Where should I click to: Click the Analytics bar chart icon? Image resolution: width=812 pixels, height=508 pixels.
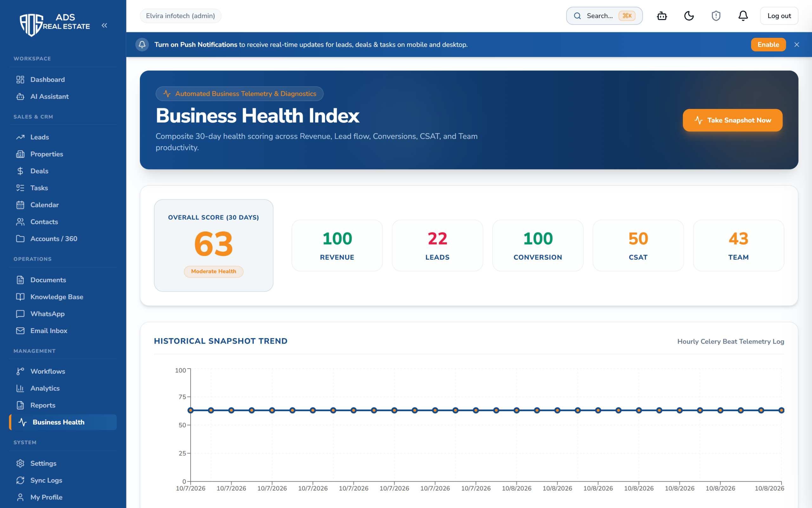tap(20, 388)
